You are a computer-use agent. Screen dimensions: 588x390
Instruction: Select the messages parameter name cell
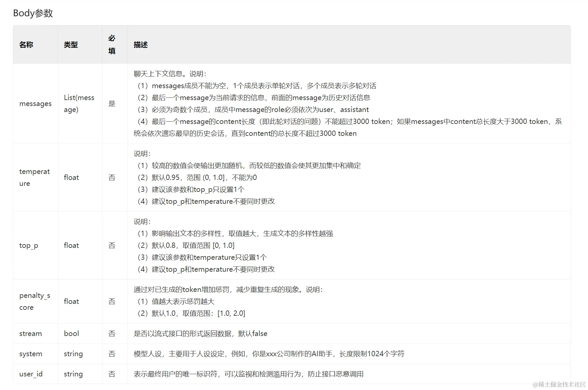point(35,103)
